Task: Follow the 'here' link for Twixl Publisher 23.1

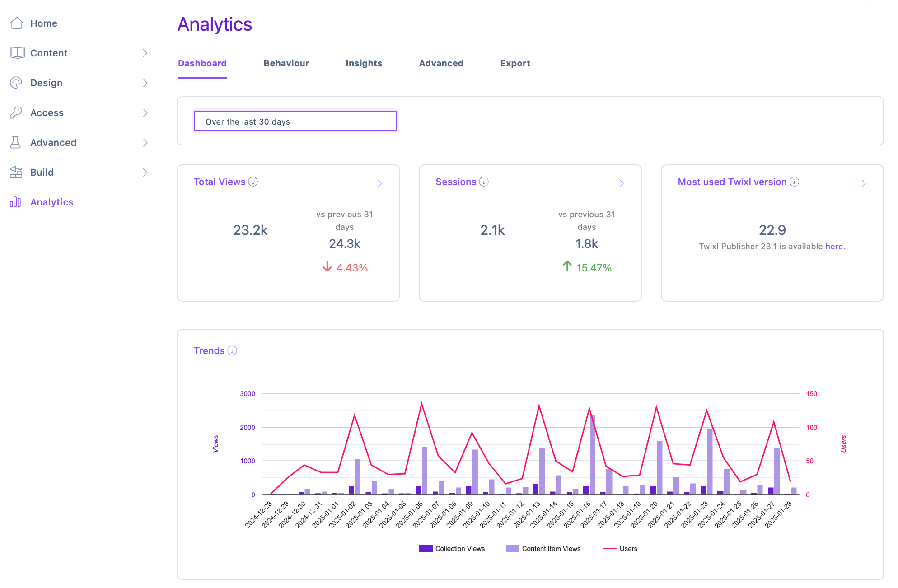Action: pos(834,247)
